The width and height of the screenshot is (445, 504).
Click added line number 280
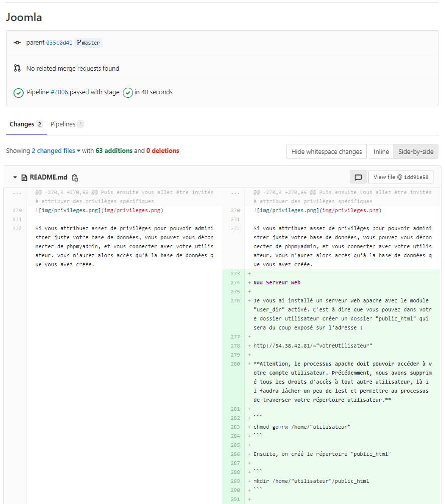coord(235,364)
